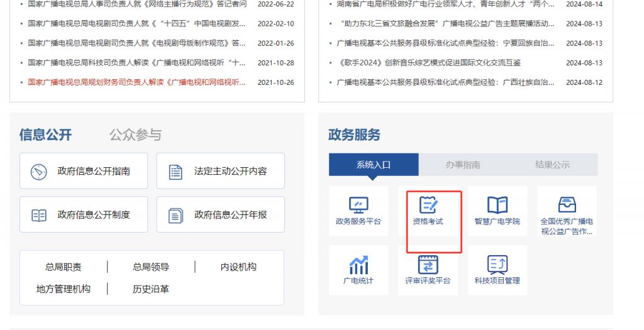
Task: Open the 广电统计 bar chart icon
Action: click(358, 265)
